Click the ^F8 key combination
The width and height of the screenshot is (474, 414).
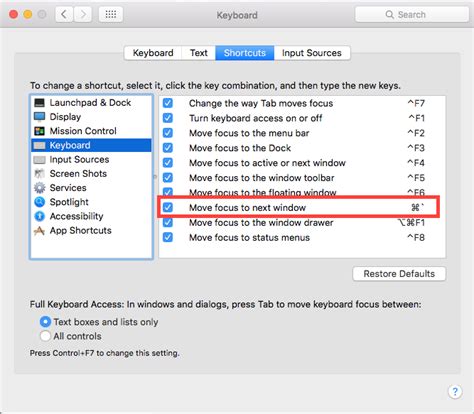click(x=416, y=237)
